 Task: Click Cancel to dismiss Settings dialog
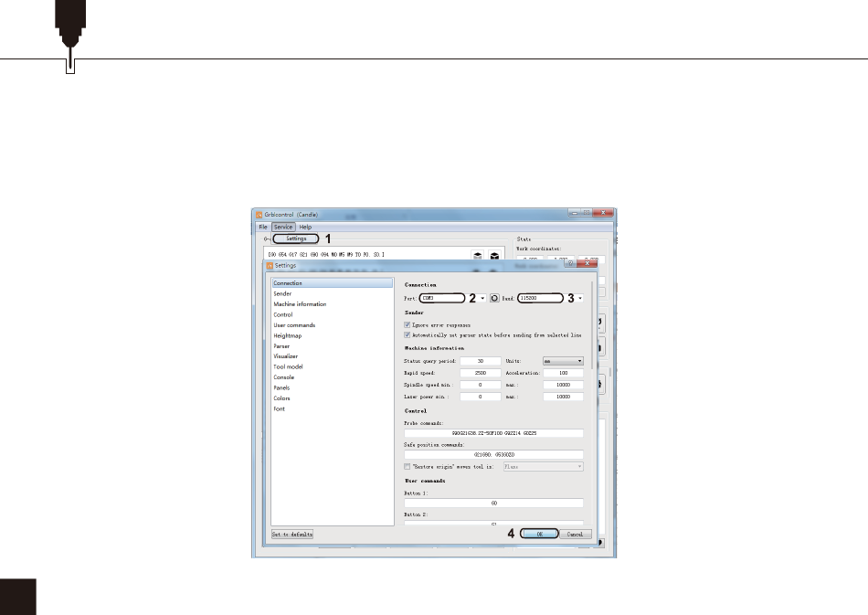pos(575,534)
